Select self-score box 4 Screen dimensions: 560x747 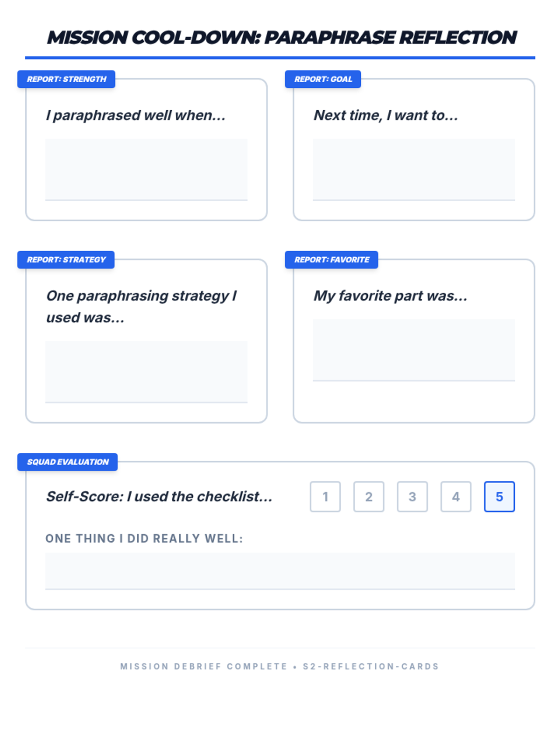456,497
